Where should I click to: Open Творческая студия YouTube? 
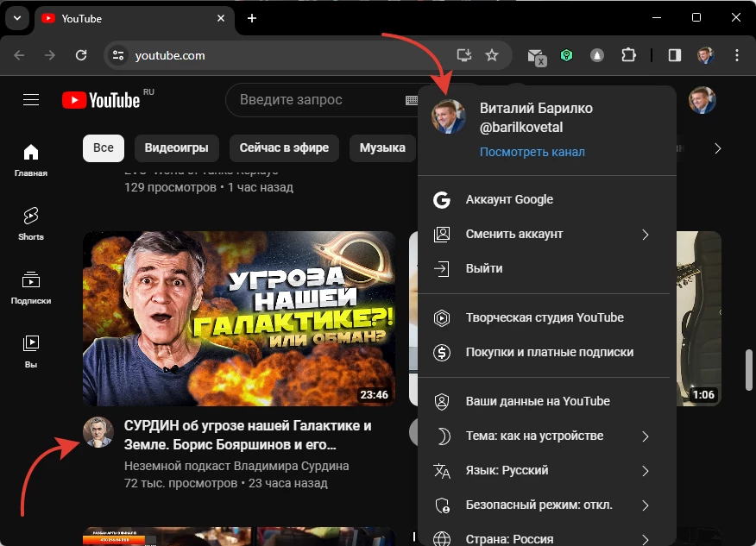[x=544, y=317]
